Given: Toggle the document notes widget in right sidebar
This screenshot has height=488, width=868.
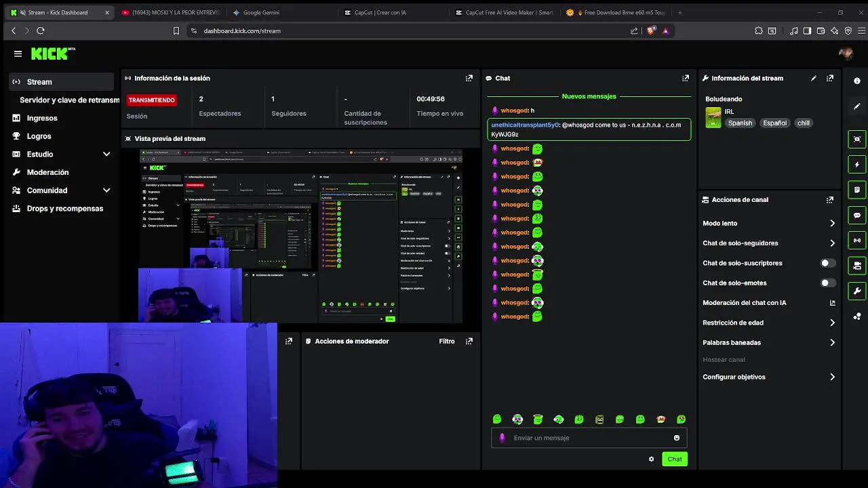Looking at the screenshot, I should click(857, 189).
